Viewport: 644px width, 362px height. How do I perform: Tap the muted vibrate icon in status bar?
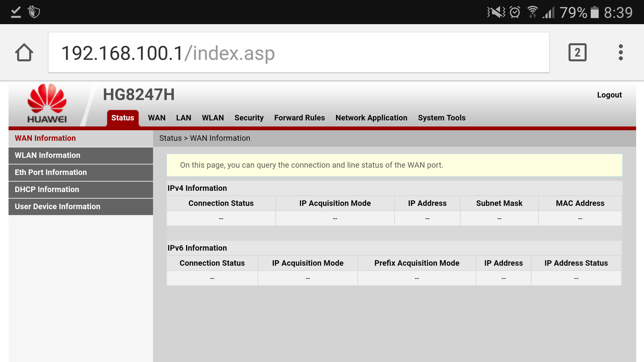[496, 12]
